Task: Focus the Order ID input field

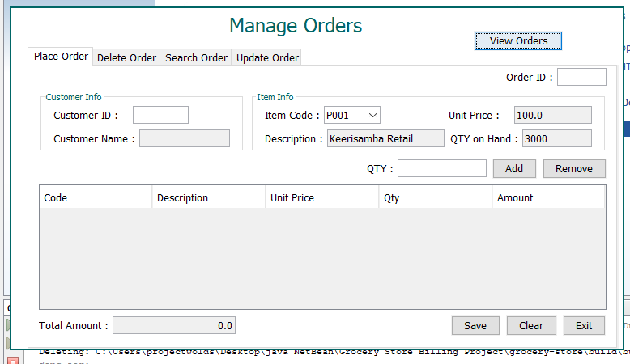Action: (x=581, y=77)
